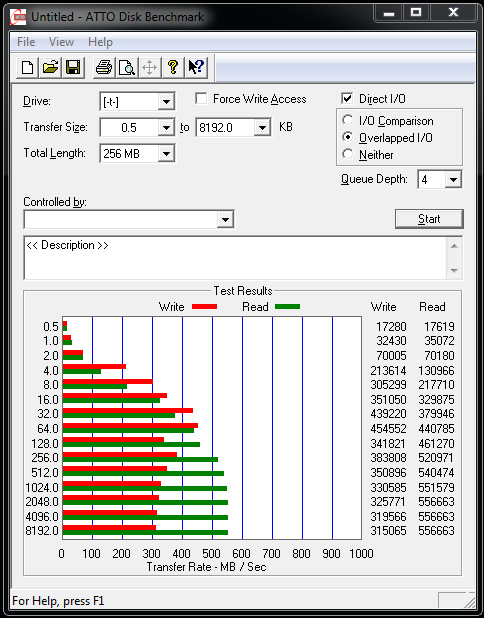Close the ATTO Disk Benchmark window
The height and width of the screenshot is (618, 484).
pyautogui.click(x=453, y=13)
